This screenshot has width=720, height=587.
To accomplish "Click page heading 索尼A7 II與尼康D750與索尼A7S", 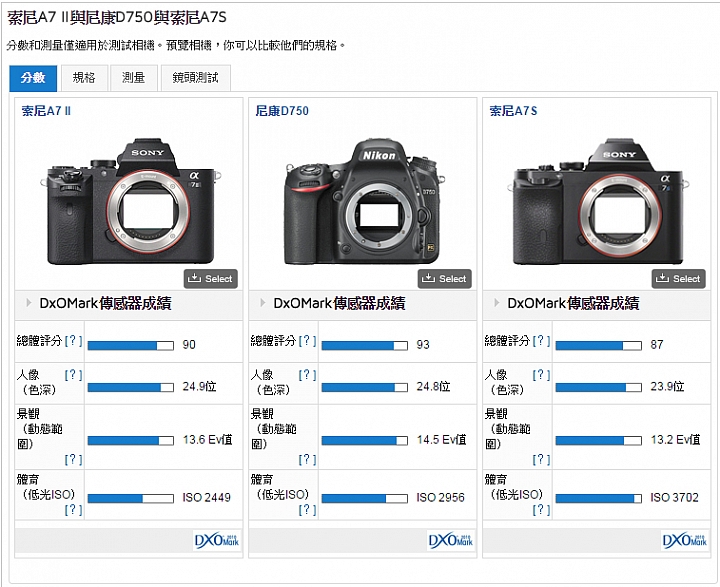I will 117,17.
